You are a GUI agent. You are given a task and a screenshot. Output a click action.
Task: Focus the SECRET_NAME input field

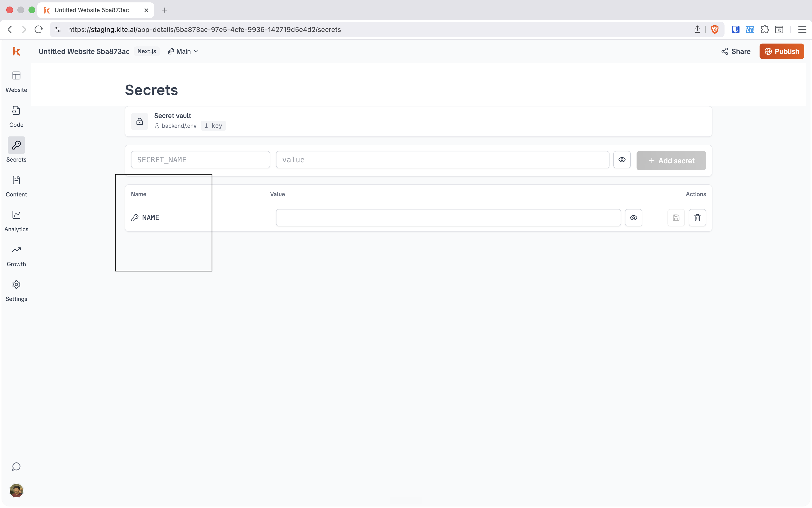200,160
